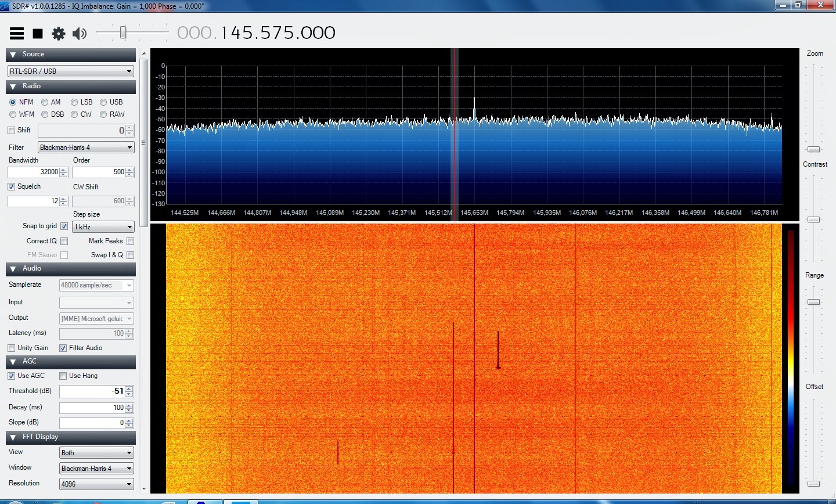Image resolution: width=836 pixels, height=504 pixels.
Task: Select the AM mode radio button
Action: (45, 102)
